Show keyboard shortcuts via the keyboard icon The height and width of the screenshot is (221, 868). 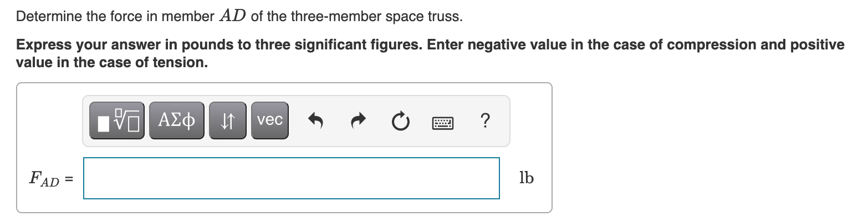(x=443, y=121)
